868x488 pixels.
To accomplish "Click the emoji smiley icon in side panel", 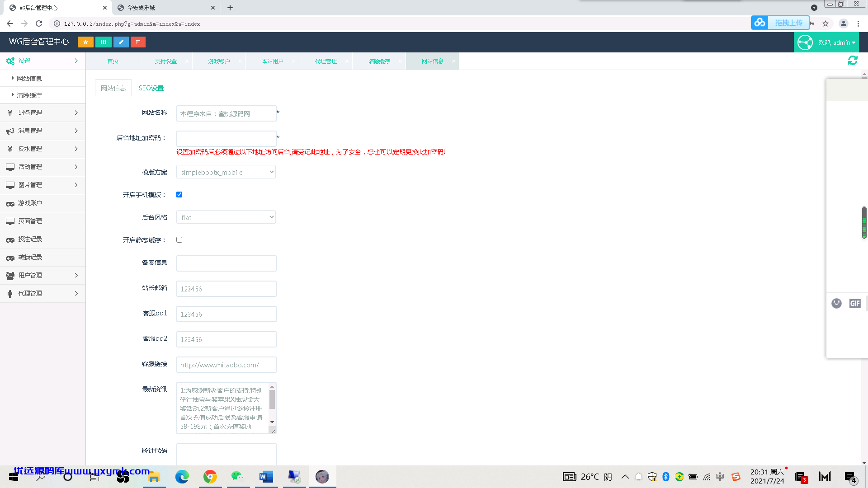I will point(836,303).
